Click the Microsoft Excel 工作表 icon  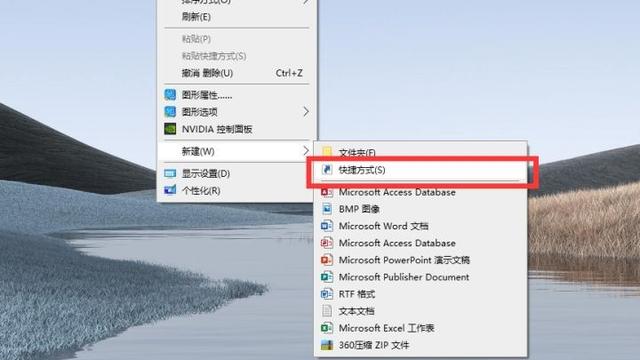coord(327,328)
